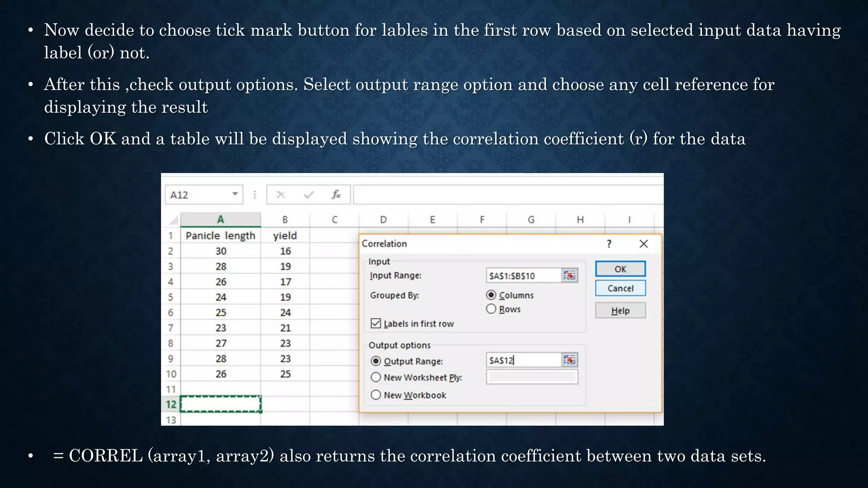Select Output Range radio option
This screenshot has width=868, height=488.
376,361
